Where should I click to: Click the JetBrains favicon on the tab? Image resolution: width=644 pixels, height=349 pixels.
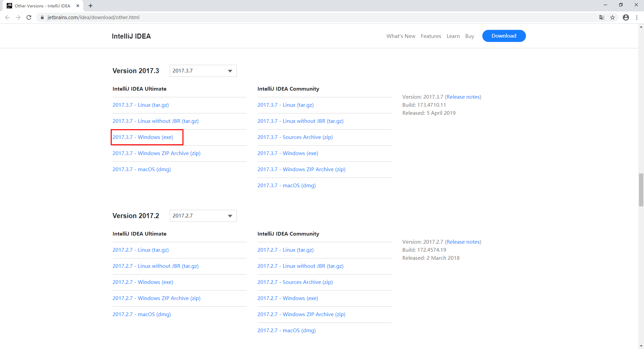tap(9, 6)
